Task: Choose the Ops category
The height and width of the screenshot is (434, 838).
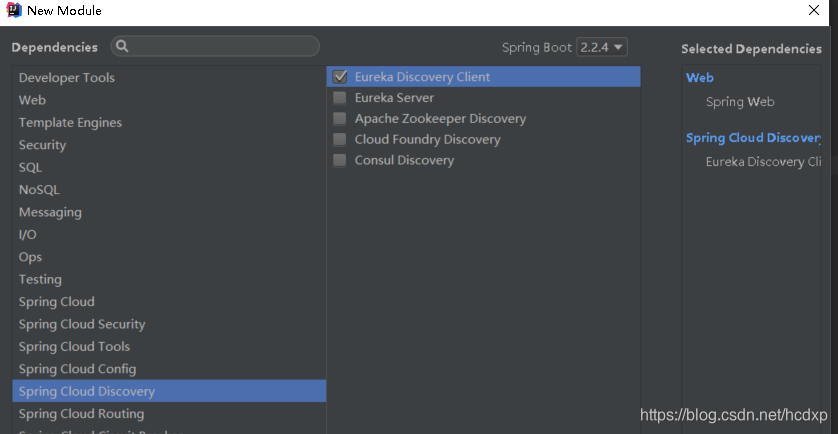Action: click(169, 257)
